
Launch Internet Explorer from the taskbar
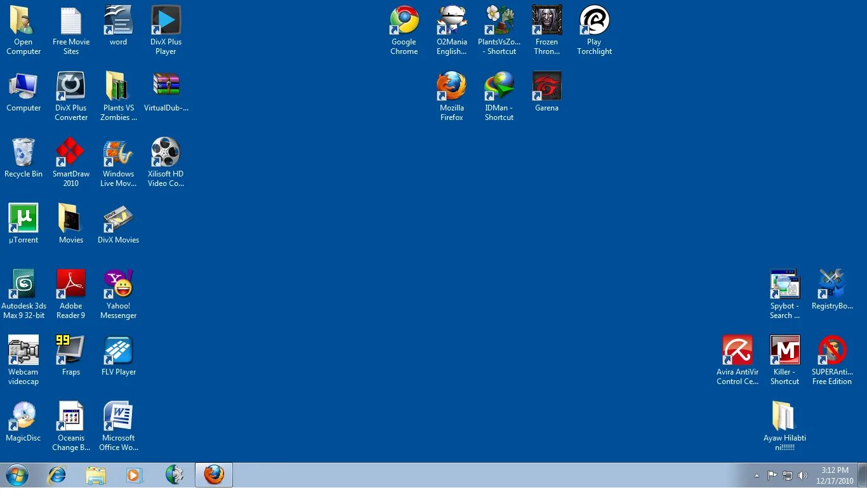[57, 474]
